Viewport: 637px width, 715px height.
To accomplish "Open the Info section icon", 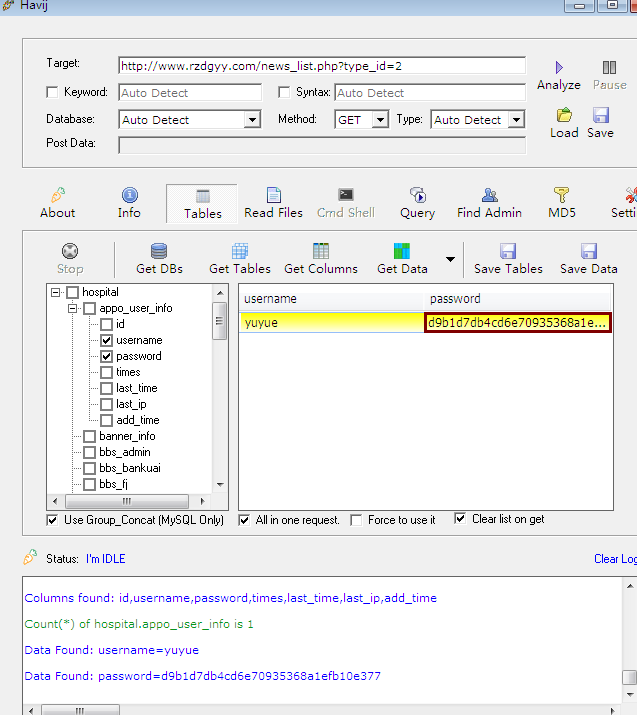I will 129,195.
